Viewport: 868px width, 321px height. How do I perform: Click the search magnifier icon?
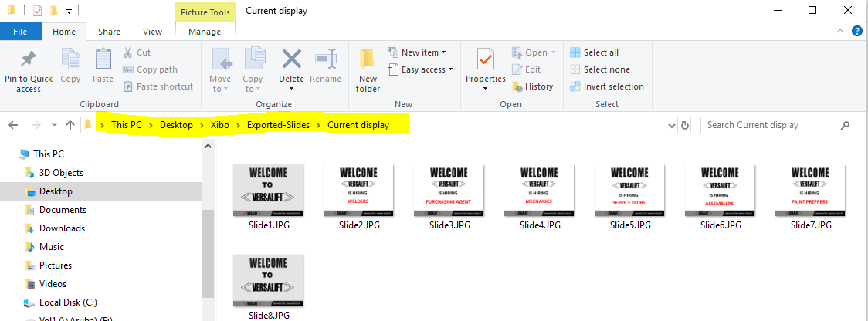[845, 125]
